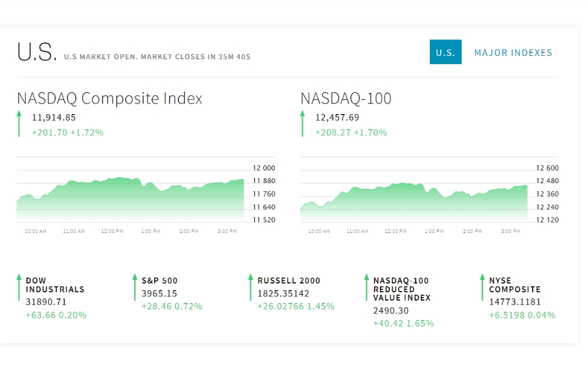Click the NASDAQ-100 area chart
This screenshot has height=370, width=588.
pos(413,202)
